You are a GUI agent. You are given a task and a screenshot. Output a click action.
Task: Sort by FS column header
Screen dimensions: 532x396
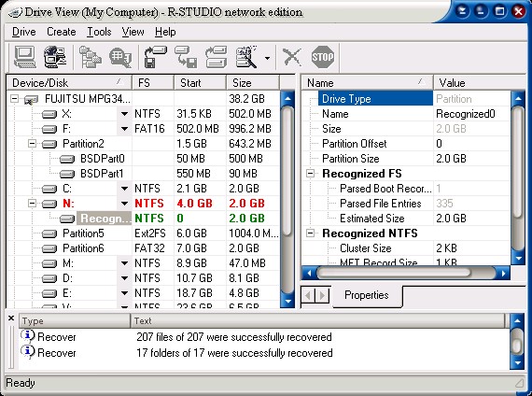coord(153,83)
